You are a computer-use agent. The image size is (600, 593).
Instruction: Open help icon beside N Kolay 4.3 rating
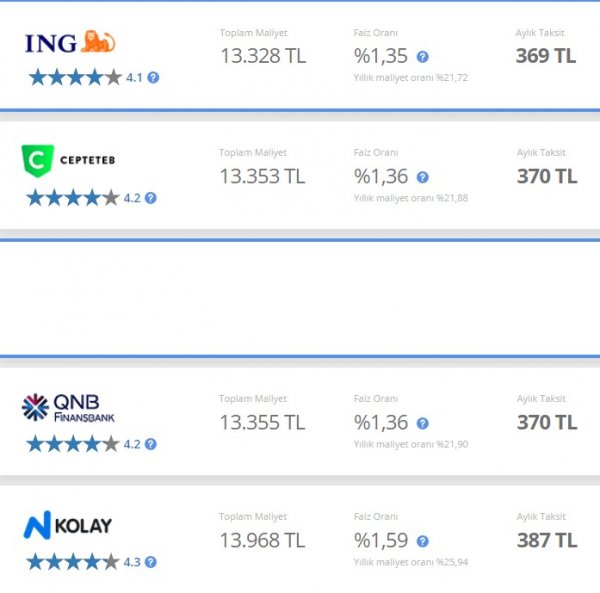(x=150, y=562)
